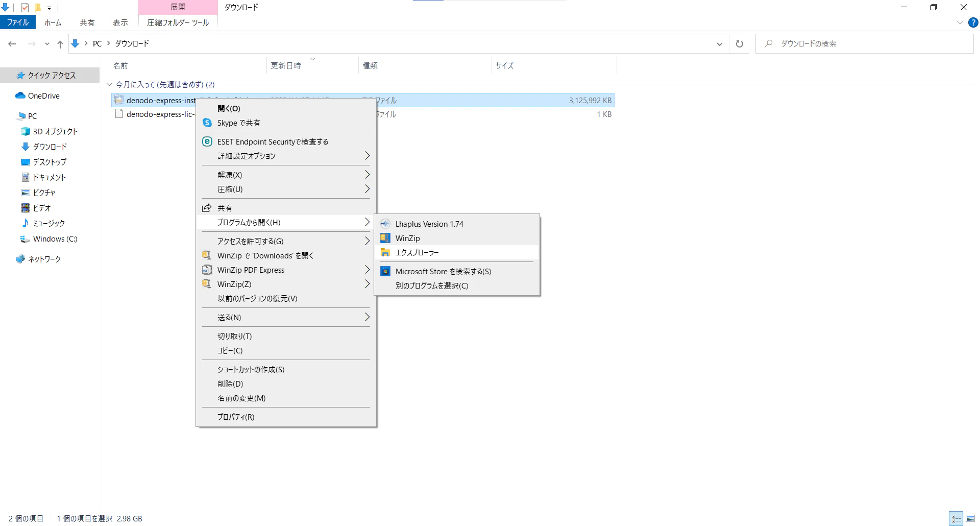
Task: Refresh the ダウンロード folder view
Action: (x=739, y=44)
